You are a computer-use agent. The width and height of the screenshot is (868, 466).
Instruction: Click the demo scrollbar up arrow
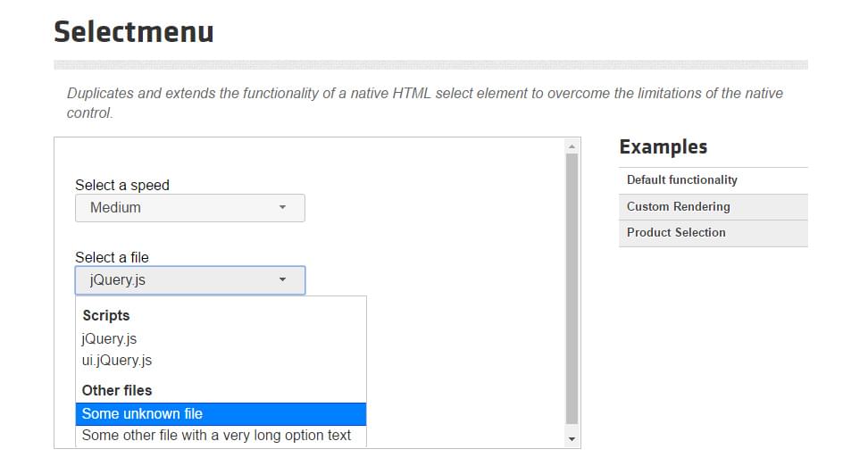tap(572, 146)
